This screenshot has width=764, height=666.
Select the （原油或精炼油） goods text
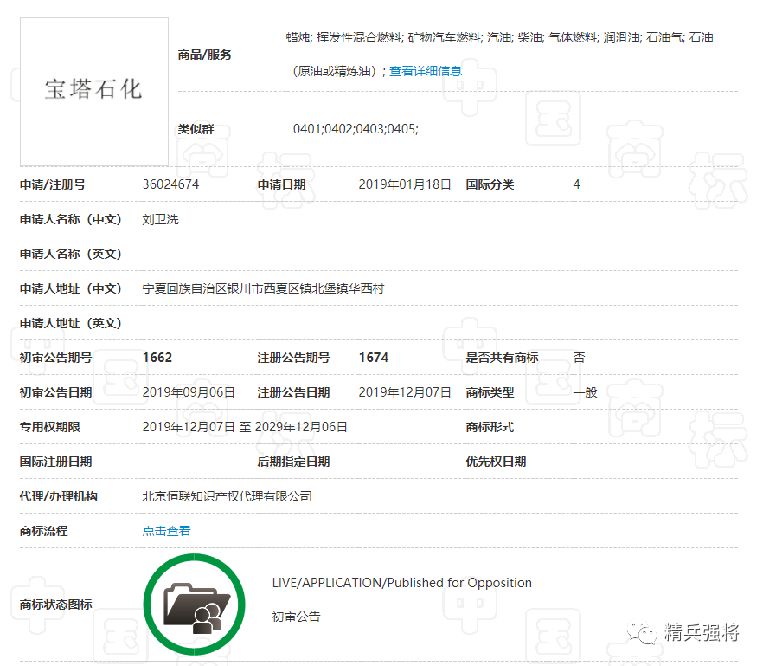(335, 71)
